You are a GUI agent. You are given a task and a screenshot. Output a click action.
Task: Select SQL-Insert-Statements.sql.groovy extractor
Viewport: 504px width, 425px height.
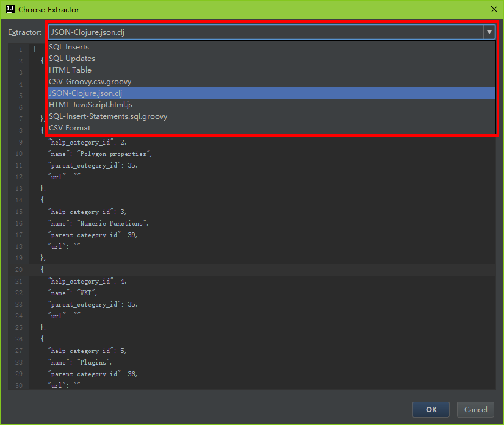[x=108, y=116]
